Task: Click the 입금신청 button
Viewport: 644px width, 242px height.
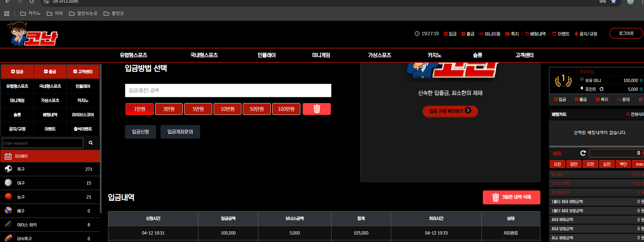Action: click(141, 132)
